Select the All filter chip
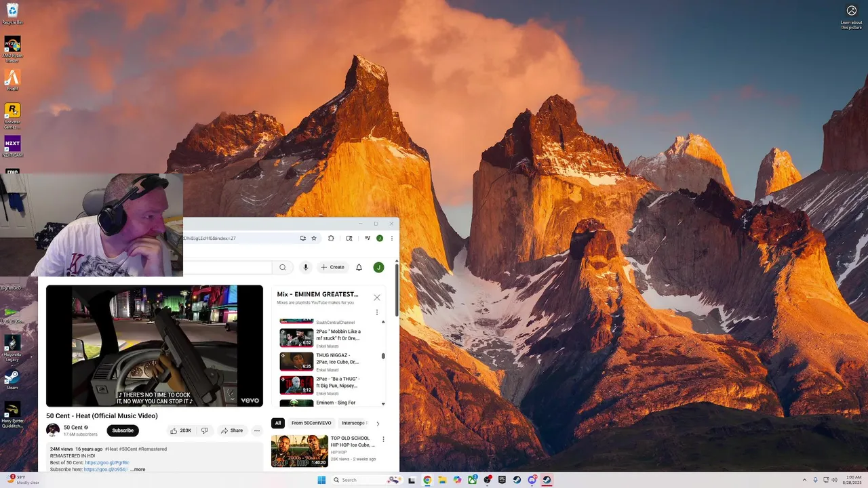The height and width of the screenshot is (488, 868). [277, 423]
